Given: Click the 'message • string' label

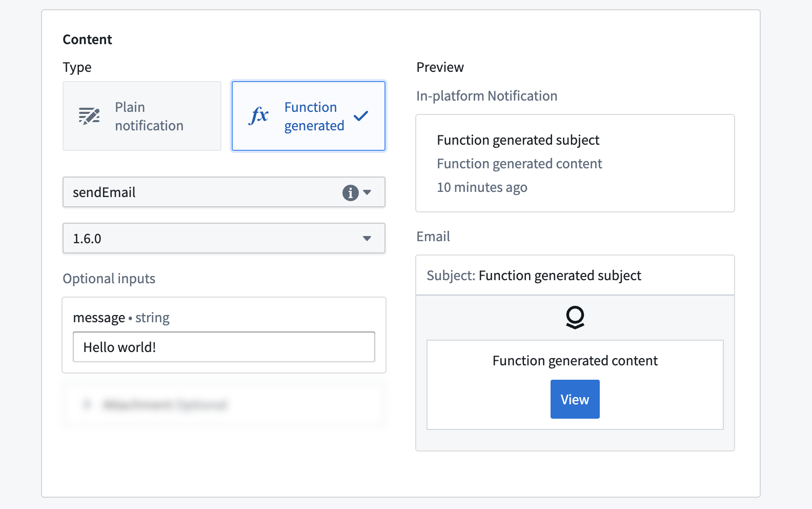Looking at the screenshot, I should 121,318.
